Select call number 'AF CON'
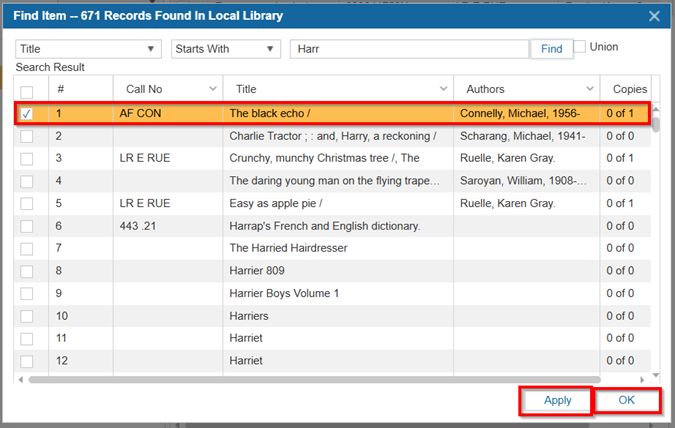This screenshot has width=675, height=428. (140, 114)
